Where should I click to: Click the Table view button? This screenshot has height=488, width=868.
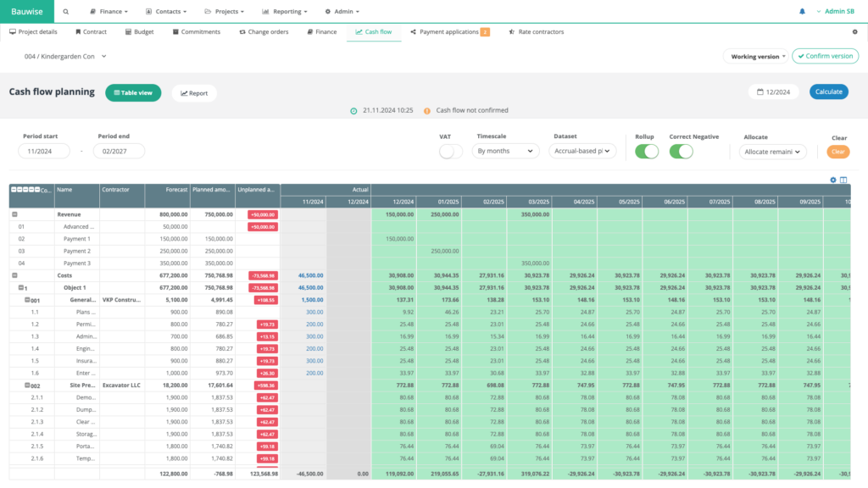(133, 93)
